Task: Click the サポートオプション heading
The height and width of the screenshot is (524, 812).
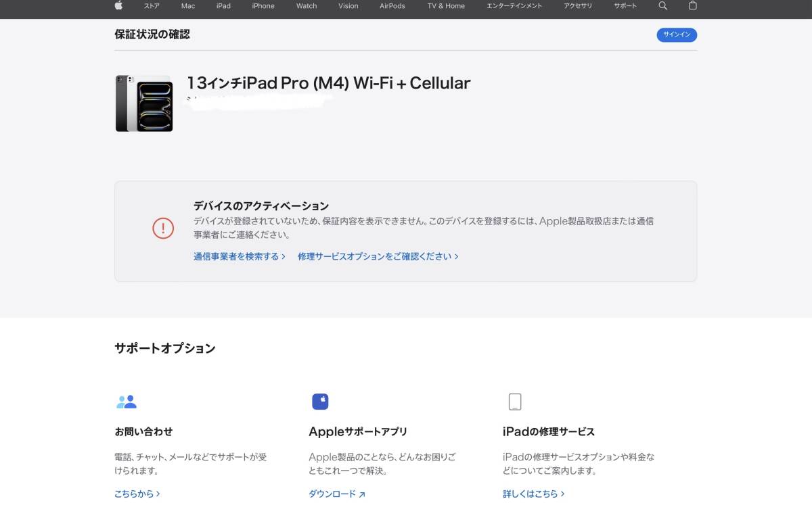Action: tap(165, 348)
